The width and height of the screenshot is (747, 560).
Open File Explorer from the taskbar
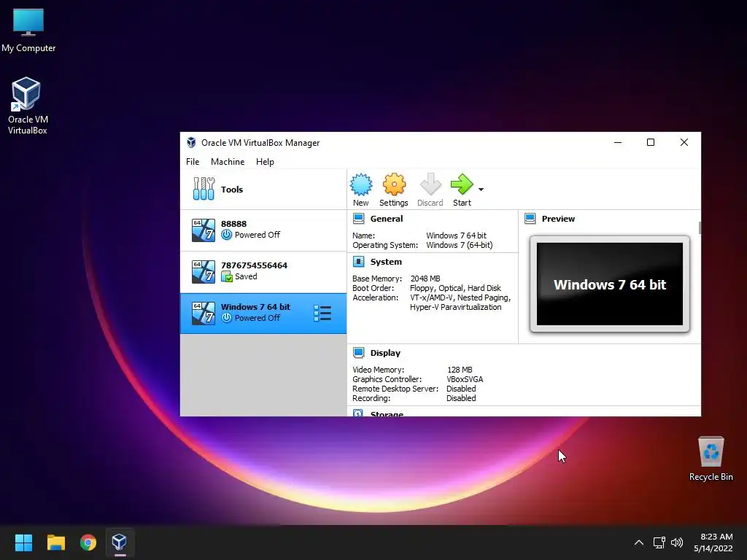click(x=55, y=542)
